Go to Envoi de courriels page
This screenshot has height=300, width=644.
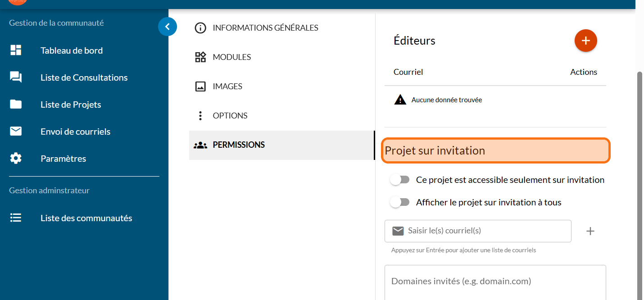pos(75,132)
